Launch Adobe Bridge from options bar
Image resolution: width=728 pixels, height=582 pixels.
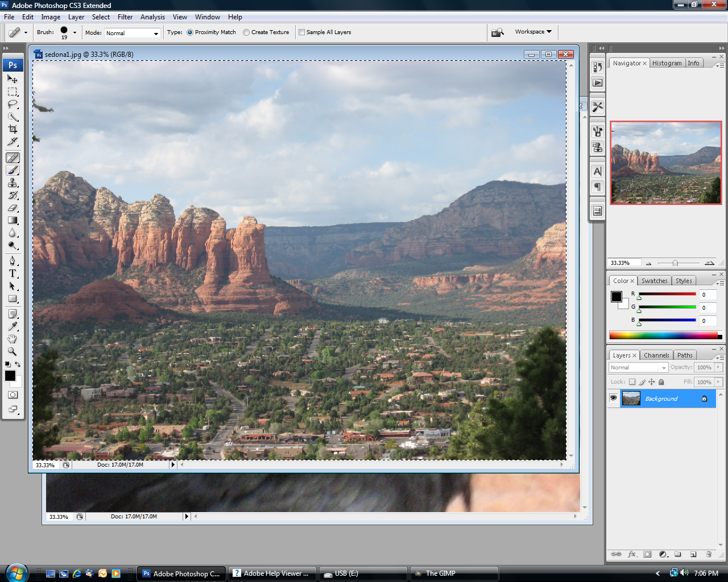498,32
